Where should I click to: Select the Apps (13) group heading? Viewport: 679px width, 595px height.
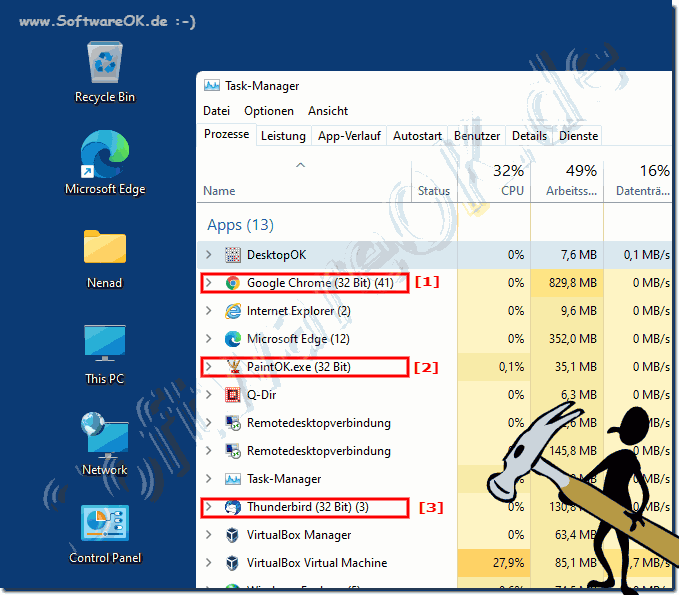tap(240, 225)
